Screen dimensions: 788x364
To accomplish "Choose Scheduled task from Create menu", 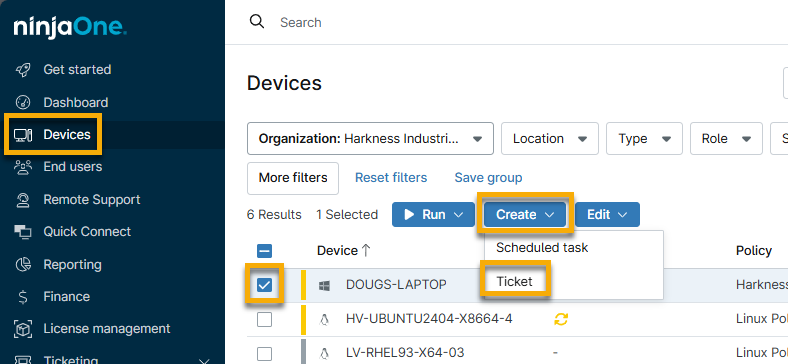I will point(542,247).
